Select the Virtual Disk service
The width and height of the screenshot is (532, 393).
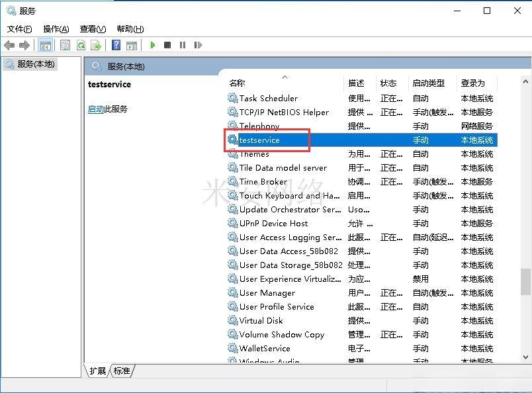pyautogui.click(x=362, y=321)
